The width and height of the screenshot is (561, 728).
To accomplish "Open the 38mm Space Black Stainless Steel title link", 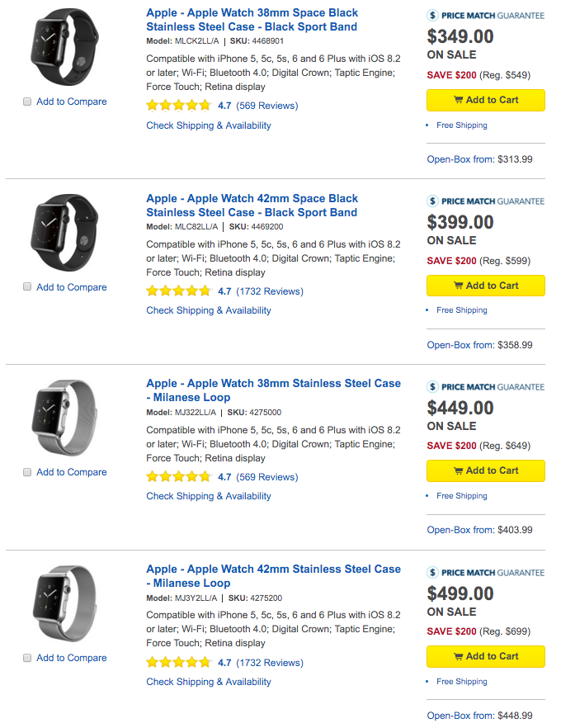I will pos(252,20).
